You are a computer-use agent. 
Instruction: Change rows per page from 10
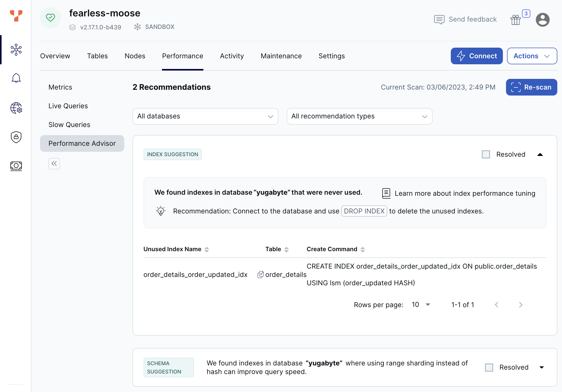click(x=420, y=305)
